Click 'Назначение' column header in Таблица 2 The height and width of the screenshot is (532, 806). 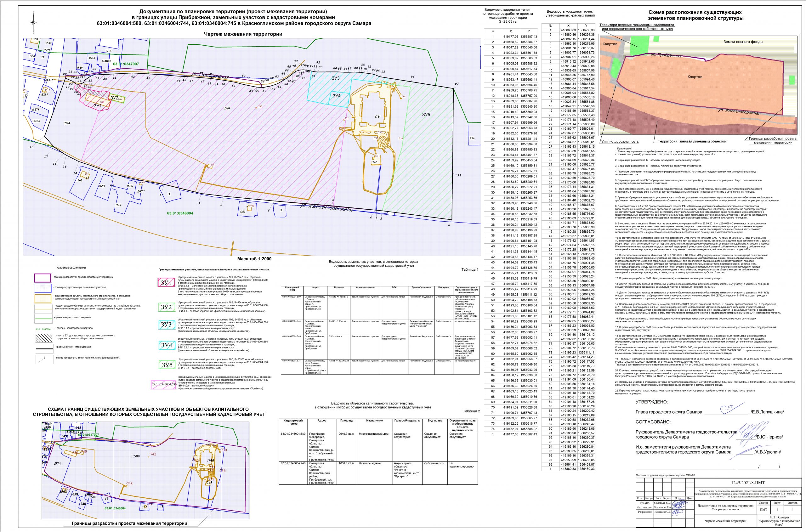[374, 420]
